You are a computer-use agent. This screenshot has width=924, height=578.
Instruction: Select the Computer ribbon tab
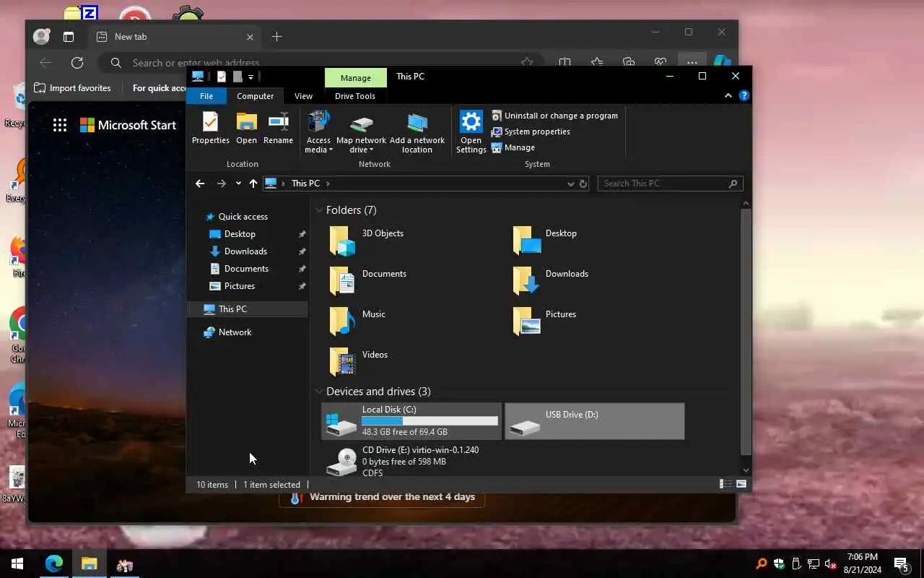click(x=255, y=96)
